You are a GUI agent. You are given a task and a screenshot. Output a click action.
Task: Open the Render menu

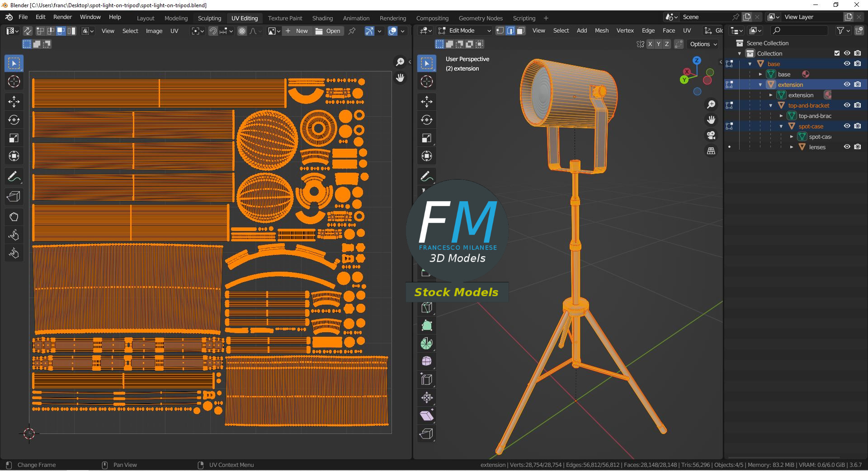pos(62,17)
